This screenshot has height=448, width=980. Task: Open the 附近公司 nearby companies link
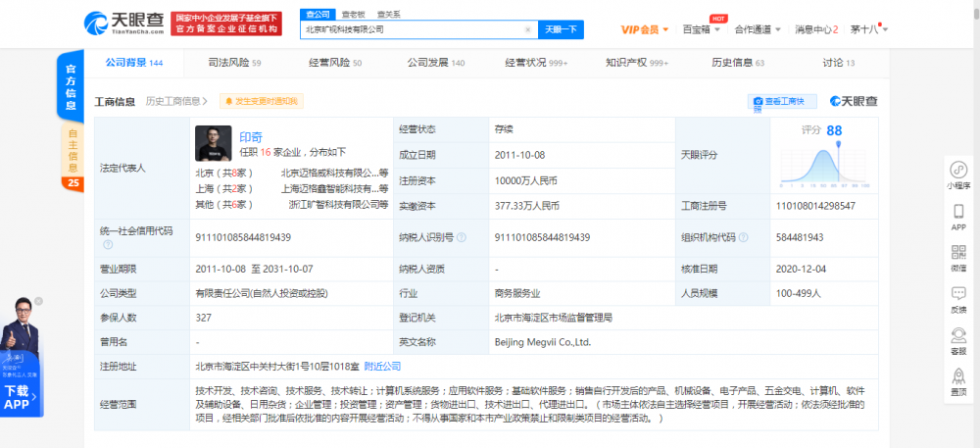pyautogui.click(x=382, y=366)
